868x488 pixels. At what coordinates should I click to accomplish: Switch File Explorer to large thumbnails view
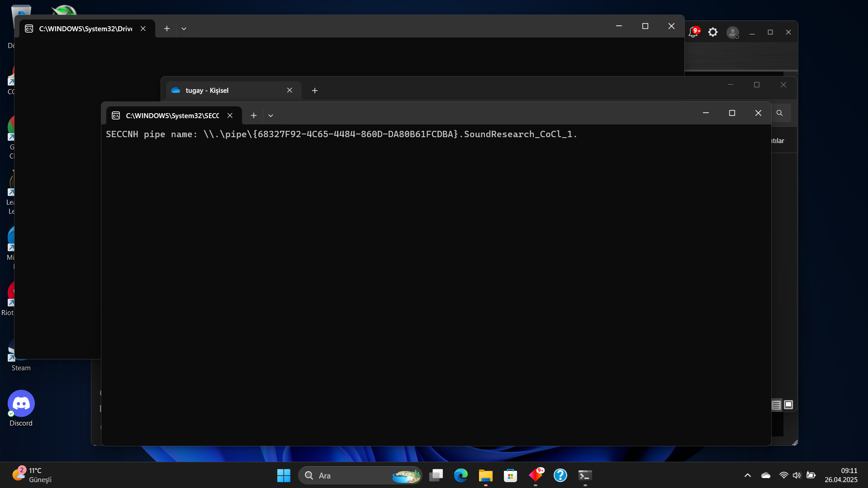788,405
